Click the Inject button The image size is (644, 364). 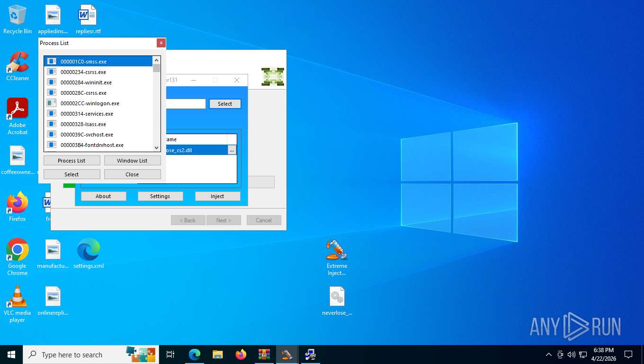(x=217, y=196)
